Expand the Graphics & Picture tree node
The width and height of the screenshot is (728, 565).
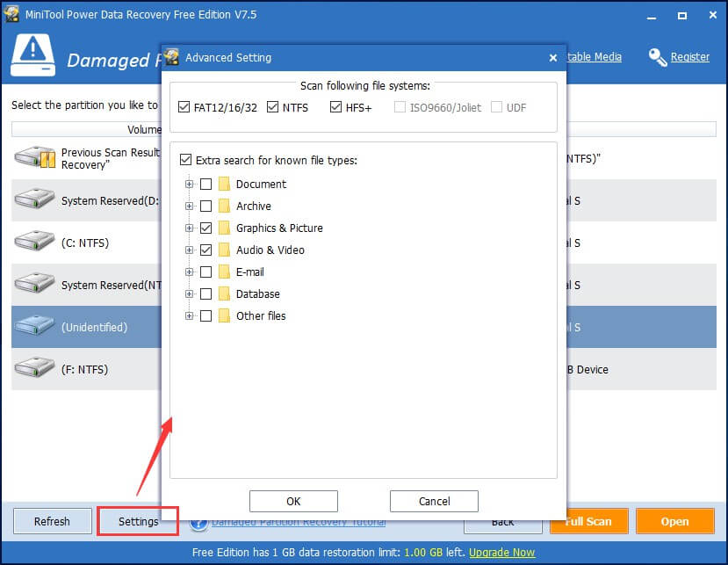point(189,228)
